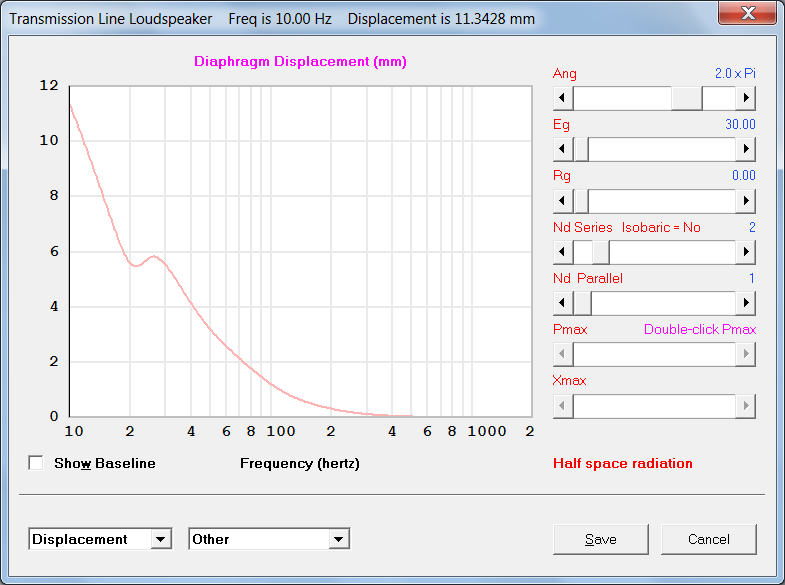
Task: Click the Nd Parallel label
Action: [x=588, y=278]
